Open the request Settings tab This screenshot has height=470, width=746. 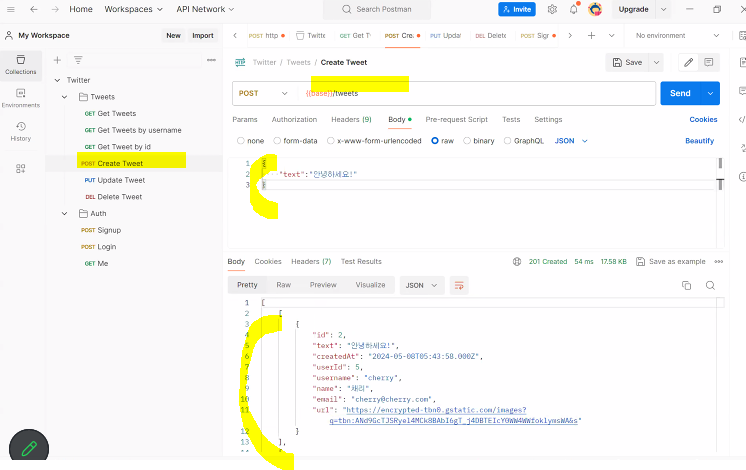point(548,119)
